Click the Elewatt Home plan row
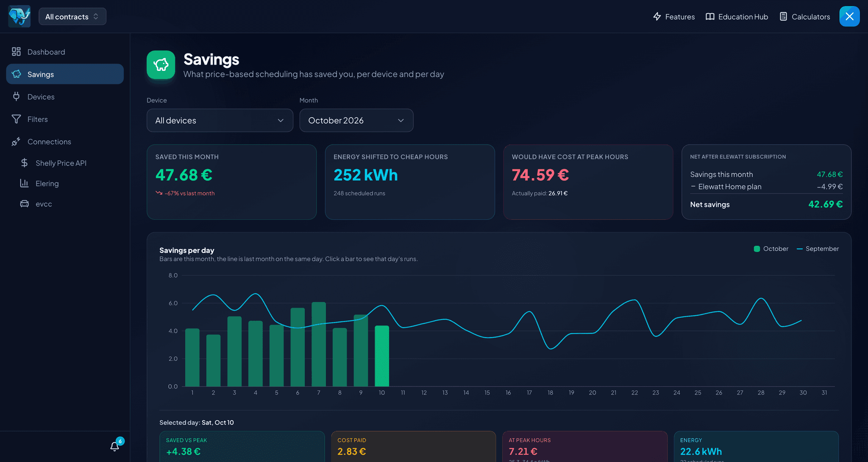 tap(766, 187)
